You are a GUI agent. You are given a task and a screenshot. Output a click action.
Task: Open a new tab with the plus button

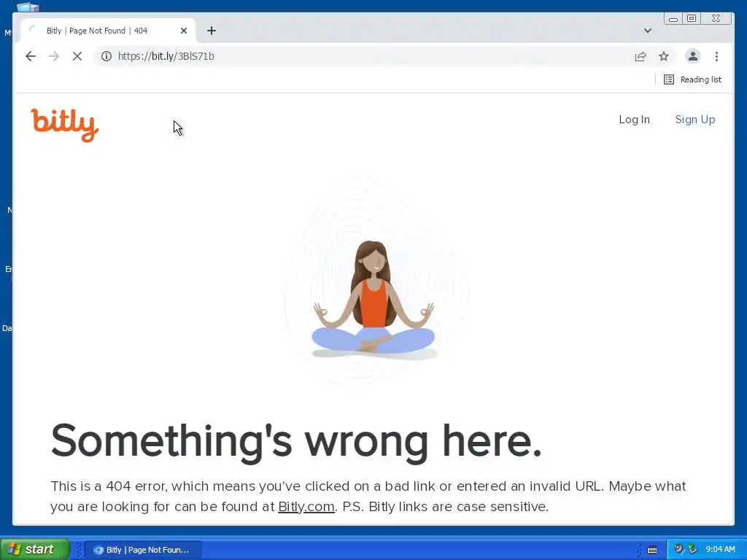coord(212,31)
